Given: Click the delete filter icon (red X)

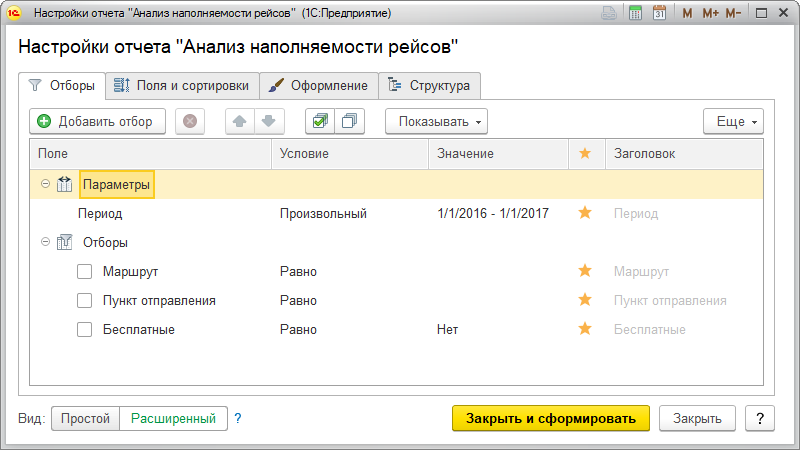Looking at the screenshot, I should [190, 122].
